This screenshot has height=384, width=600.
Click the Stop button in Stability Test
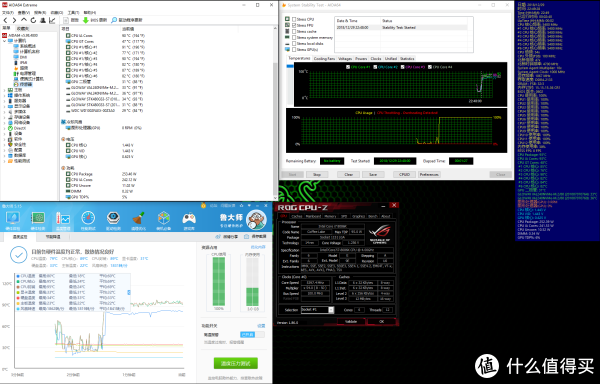click(317, 174)
